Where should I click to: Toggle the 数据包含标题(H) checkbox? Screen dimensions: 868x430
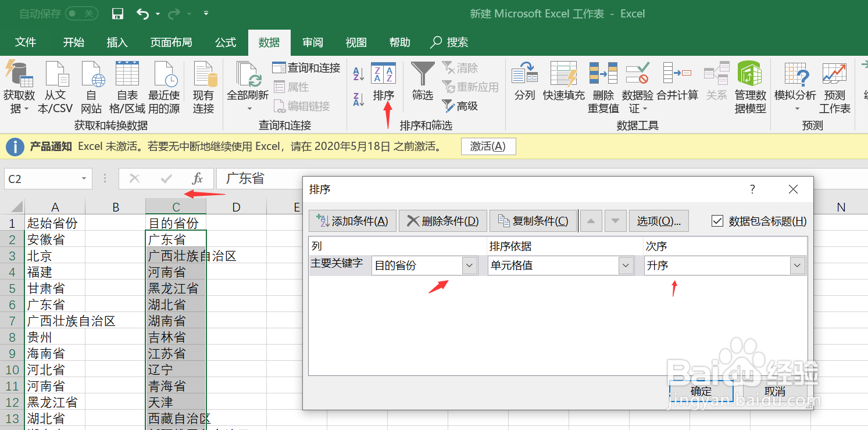(x=717, y=221)
